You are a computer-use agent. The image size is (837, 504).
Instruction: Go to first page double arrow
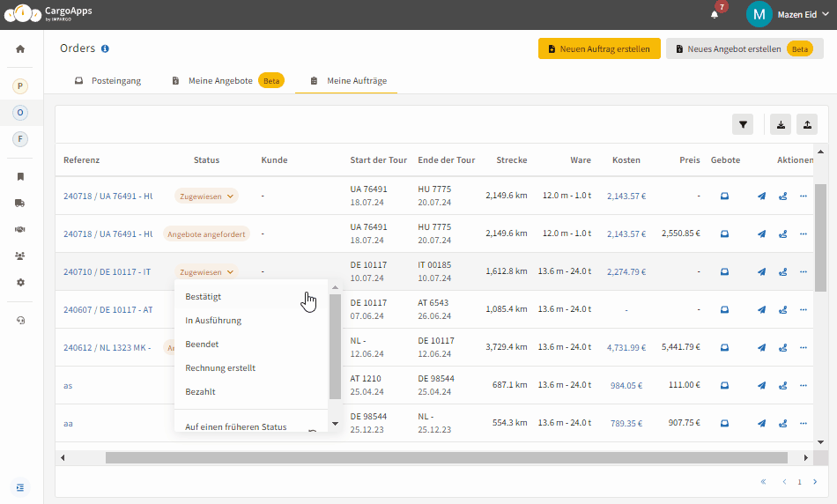point(763,482)
